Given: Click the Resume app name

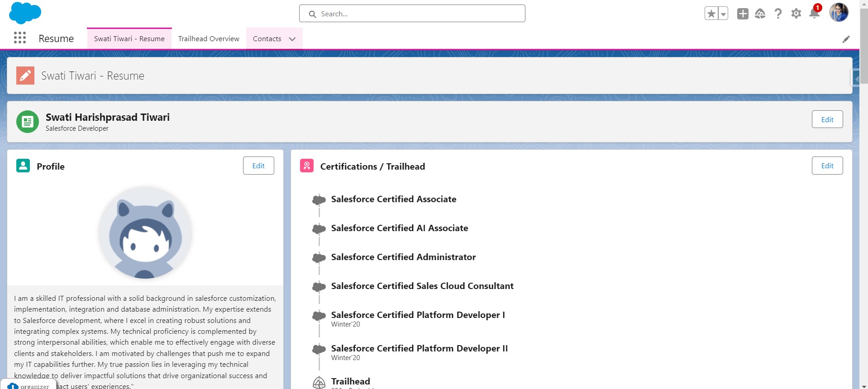Looking at the screenshot, I should click(56, 38).
